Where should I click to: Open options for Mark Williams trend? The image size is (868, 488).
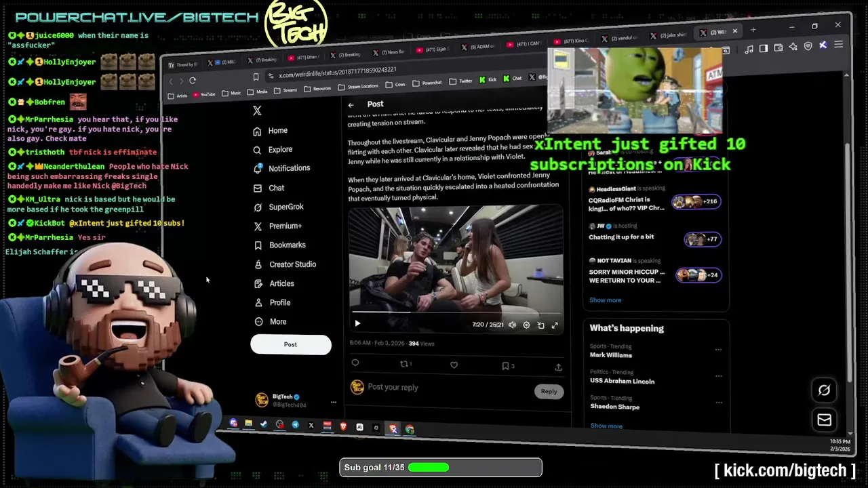718,350
